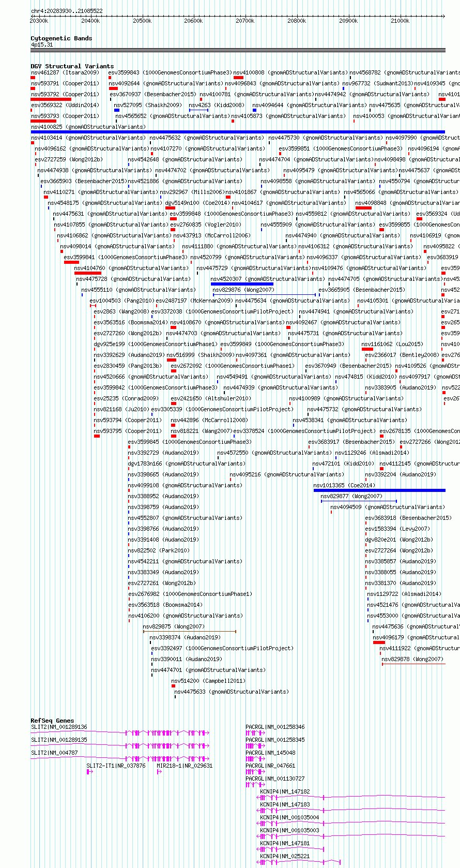This screenshot has height=868, width=460.
Task: Select variant nsv461287 (Itsara2009)
Action: (x=65, y=72)
